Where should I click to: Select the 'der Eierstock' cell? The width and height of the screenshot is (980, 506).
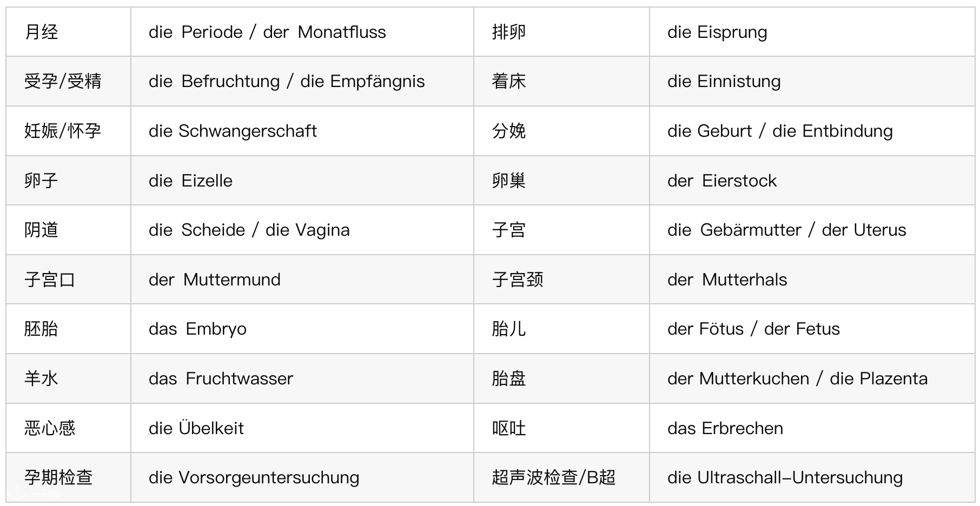pyautogui.click(x=812, y=181)
